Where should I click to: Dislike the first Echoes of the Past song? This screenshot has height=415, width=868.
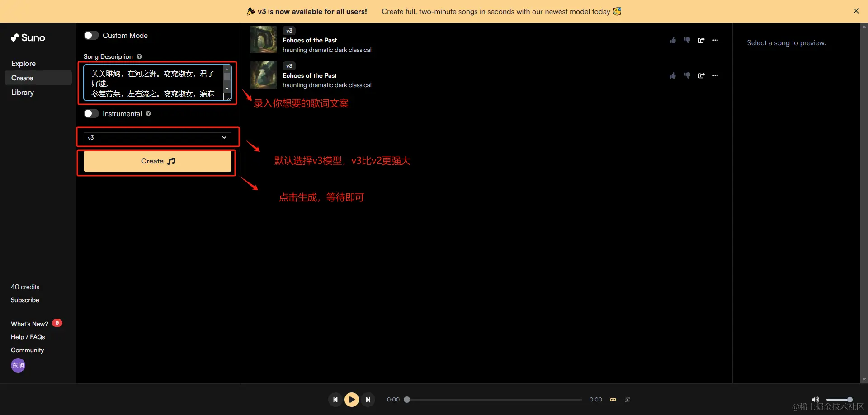click(x=687, y=40)
